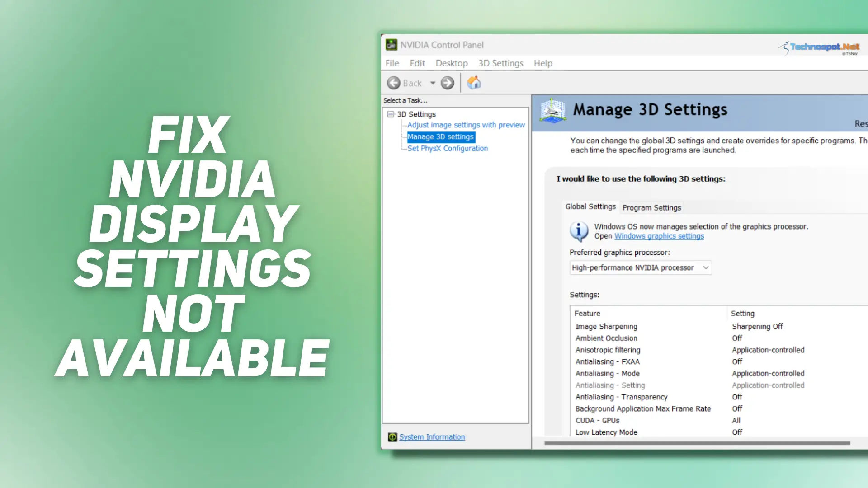Image resolution: width=868 pixels, height=488 pixels.
Task: Open the 3D Settings menu
Action: [x=500, y=63]
